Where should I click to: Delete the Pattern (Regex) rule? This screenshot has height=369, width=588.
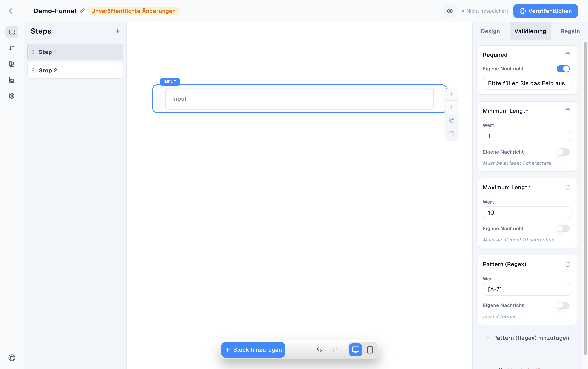click(x=567, y=264)
